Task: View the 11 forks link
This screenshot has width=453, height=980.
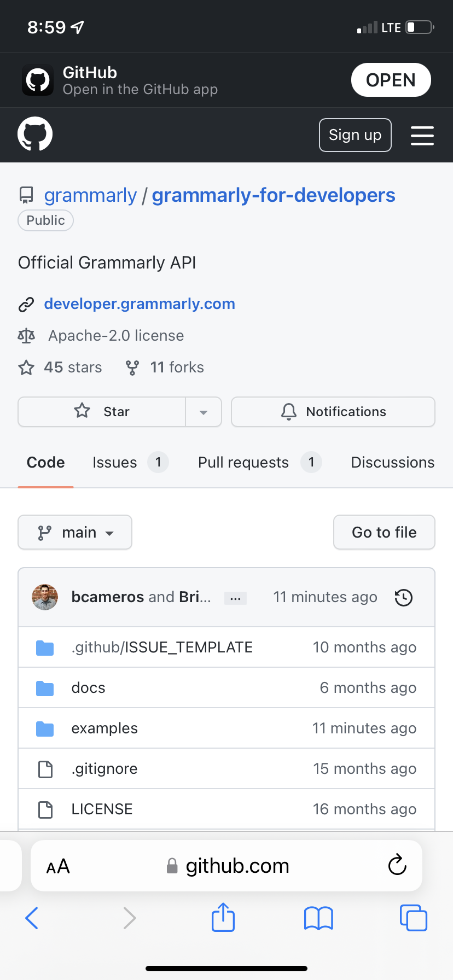Action: (177, 367)
